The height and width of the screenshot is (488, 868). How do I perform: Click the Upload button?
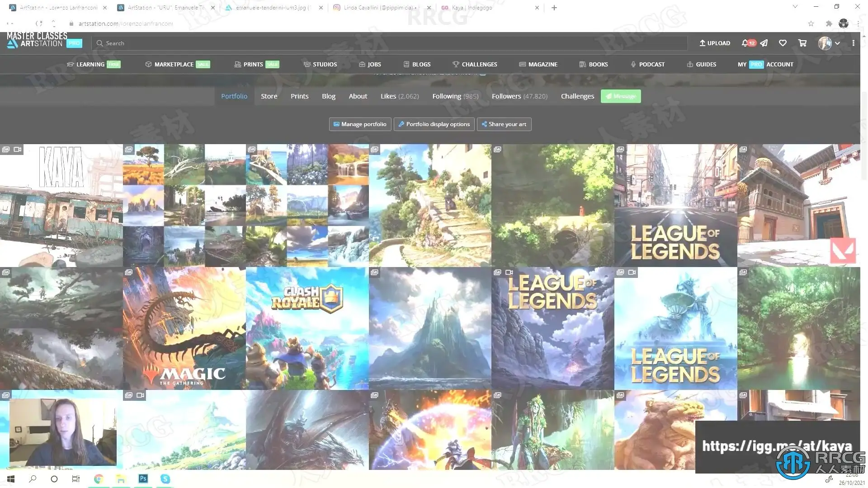[715, 43]
